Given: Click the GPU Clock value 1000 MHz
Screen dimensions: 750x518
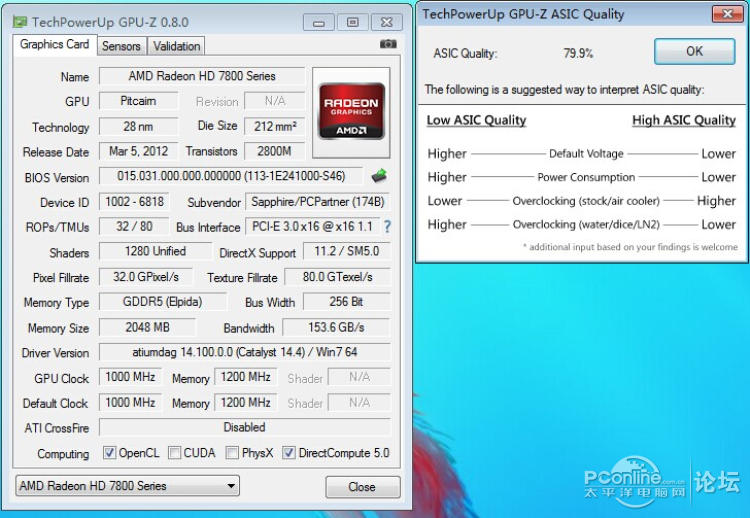Looking at the screenshot, I should (x=130, y=377).
